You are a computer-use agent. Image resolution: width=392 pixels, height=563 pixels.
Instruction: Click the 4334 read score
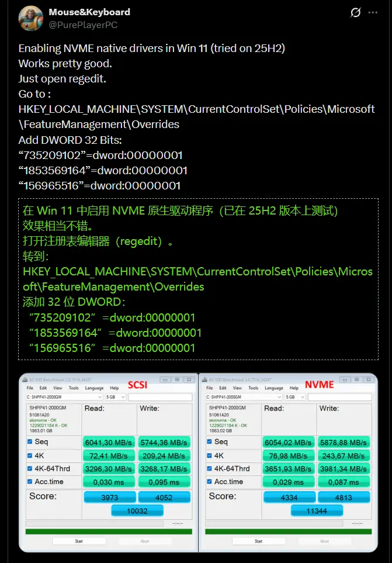[289, 498]
